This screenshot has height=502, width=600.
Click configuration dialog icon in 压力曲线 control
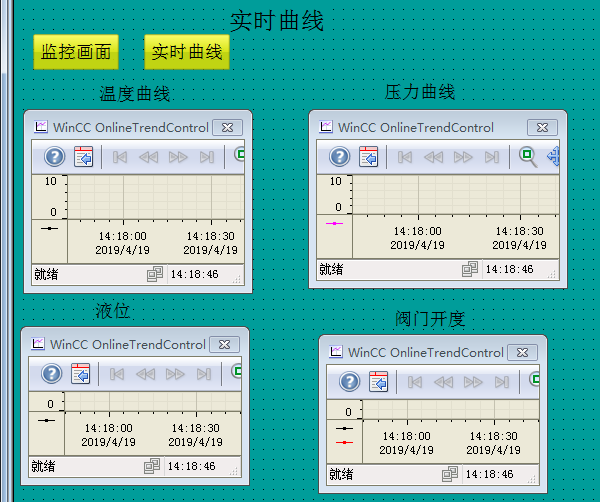pyautogui.click(x=368, y=156)
